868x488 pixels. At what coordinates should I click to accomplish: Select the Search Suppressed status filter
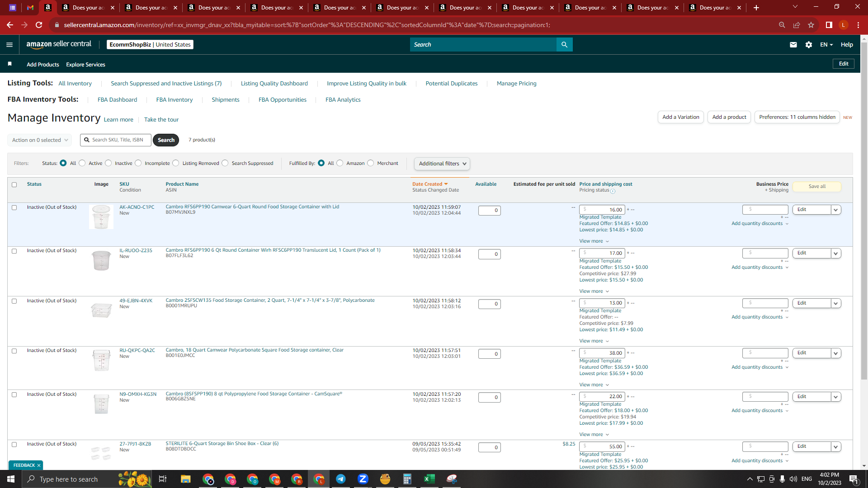click(225, 163)
